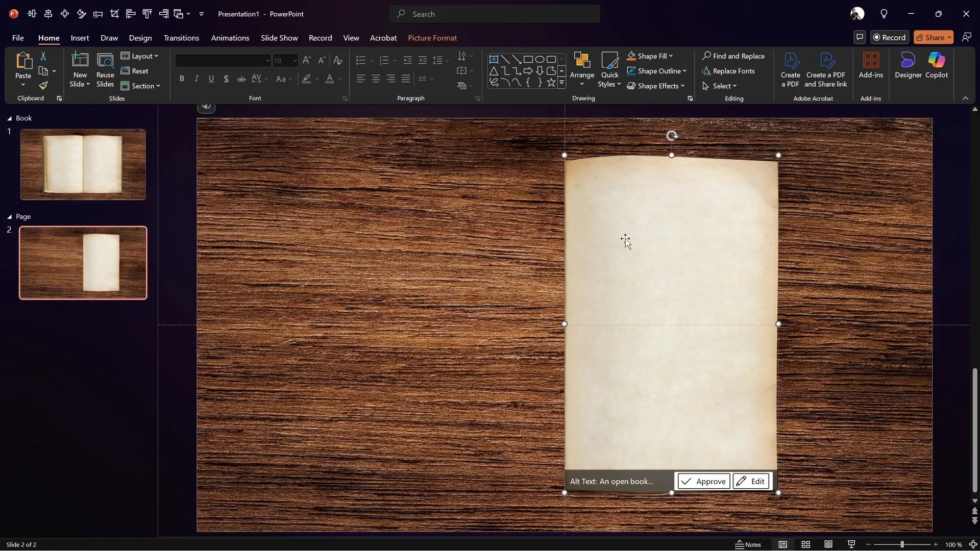Screen dimensions: 980x551
Task: Edit the alt text
Action: (x=751, y=481)
